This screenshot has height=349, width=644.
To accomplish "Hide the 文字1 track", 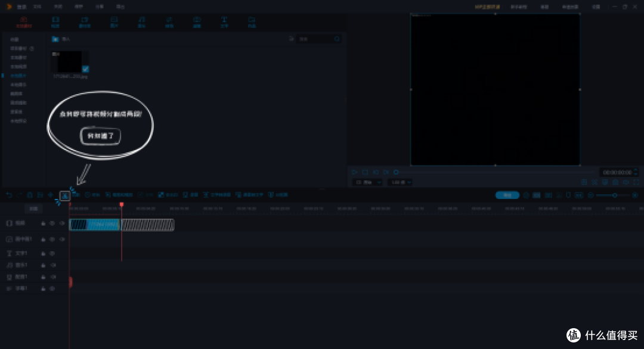I will 52,254.
